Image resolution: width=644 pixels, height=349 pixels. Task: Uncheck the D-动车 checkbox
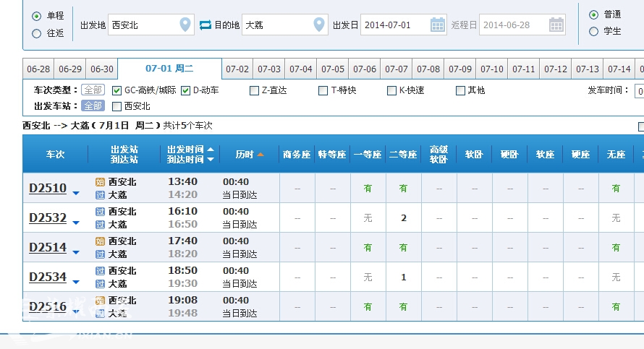(x=186, y=90)
